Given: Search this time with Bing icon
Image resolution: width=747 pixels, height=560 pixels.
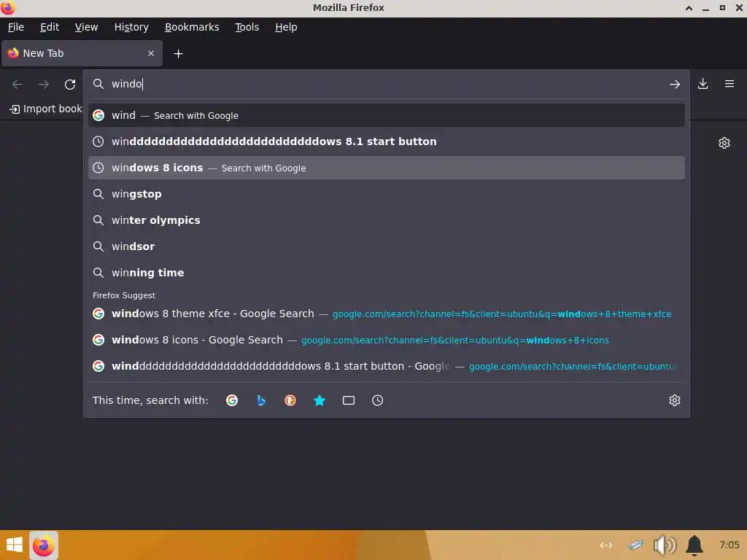Looking at the screenshot, I should click(x=261, y=400).
